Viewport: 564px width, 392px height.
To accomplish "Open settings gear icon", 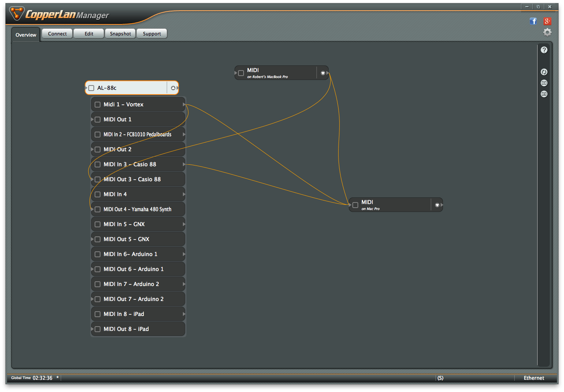I will click(547, 32).
